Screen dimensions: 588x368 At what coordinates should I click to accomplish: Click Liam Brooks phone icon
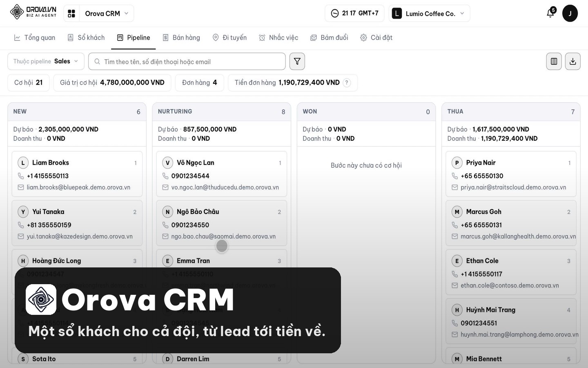(21, 176)
